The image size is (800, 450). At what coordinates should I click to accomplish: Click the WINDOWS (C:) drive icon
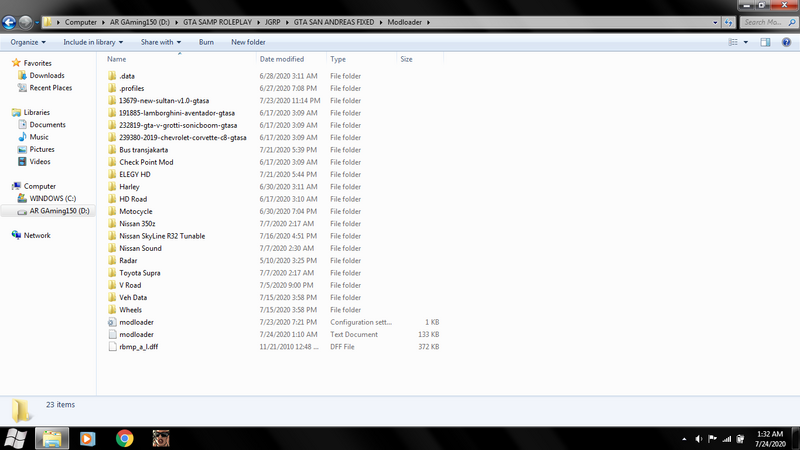(22, 198)
